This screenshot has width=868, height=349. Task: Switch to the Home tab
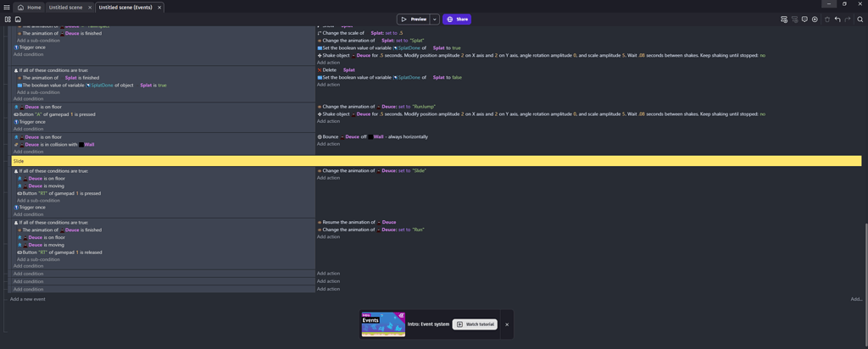tap(30, 7)
